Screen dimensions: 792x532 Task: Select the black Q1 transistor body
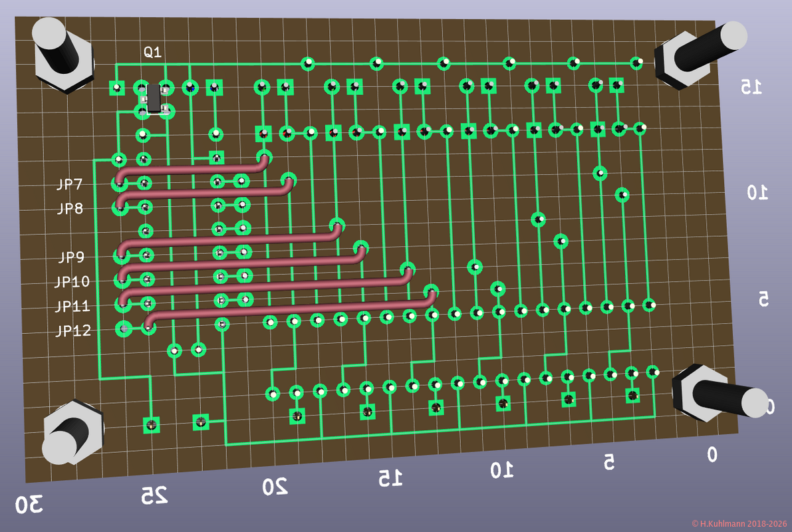pos(154,98)
